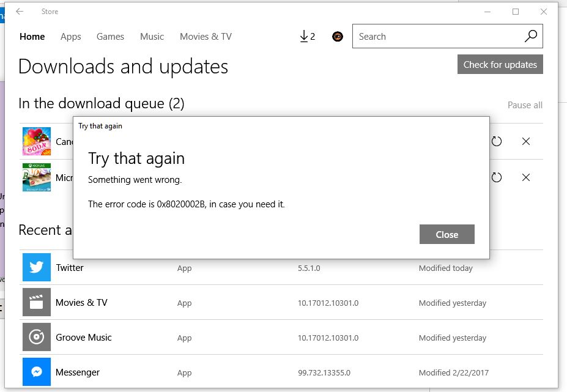Viewport: 567px width, 392px height.
Task: Click Pause all downloads
Action: [x=525, y=105]
